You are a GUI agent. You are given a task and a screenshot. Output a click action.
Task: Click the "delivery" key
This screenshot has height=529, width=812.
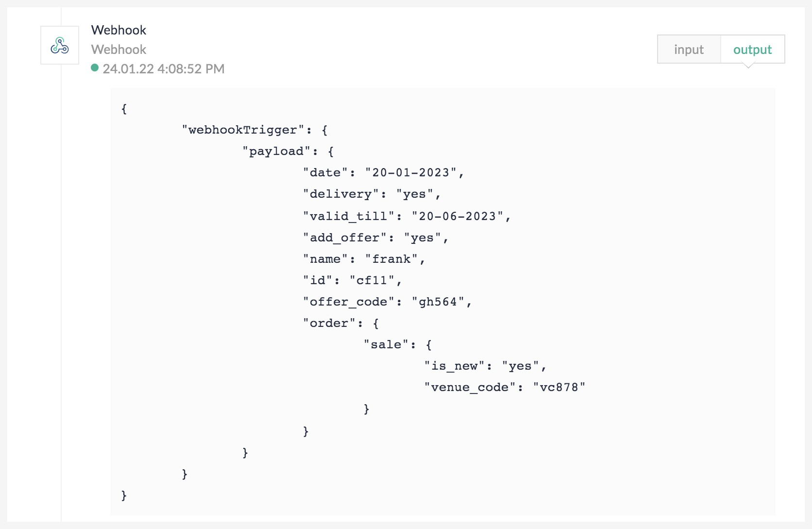click(340, 194)
